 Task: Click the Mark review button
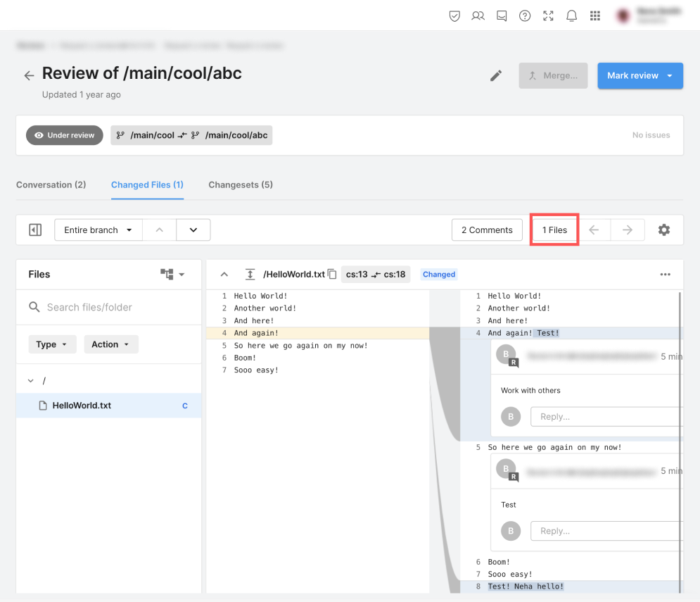[x=632, y=76]
